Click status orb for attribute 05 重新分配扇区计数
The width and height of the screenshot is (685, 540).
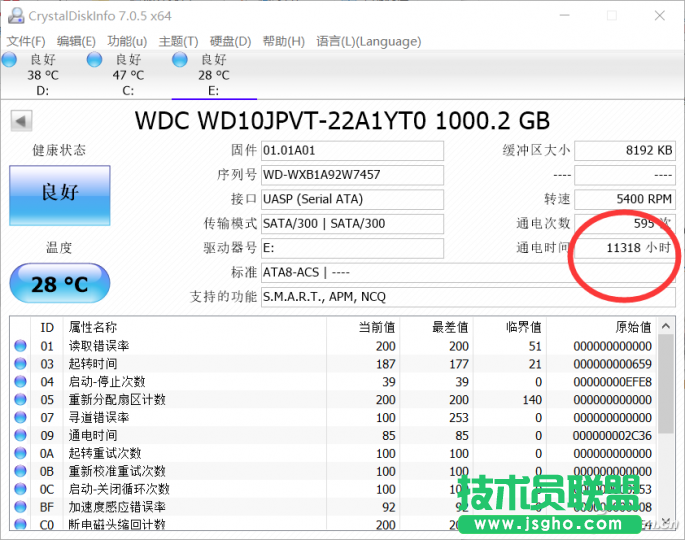21,400
